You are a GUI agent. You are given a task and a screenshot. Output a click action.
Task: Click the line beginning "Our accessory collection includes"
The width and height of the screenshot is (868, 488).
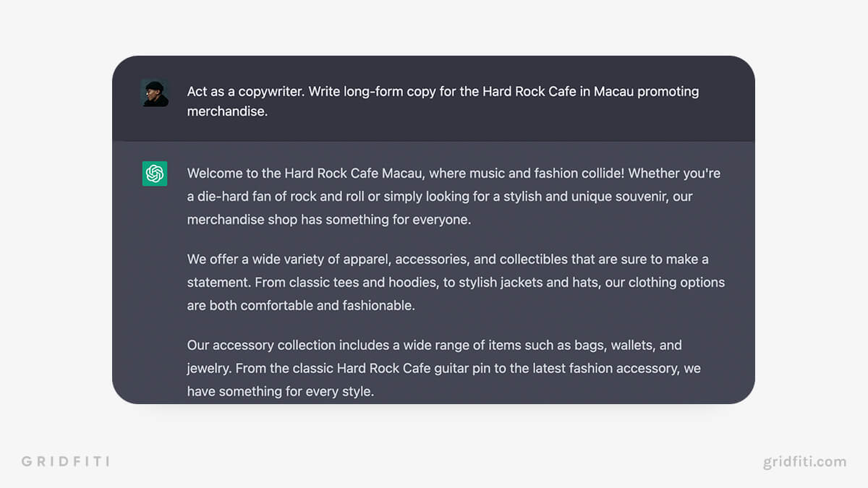[434, 346]
